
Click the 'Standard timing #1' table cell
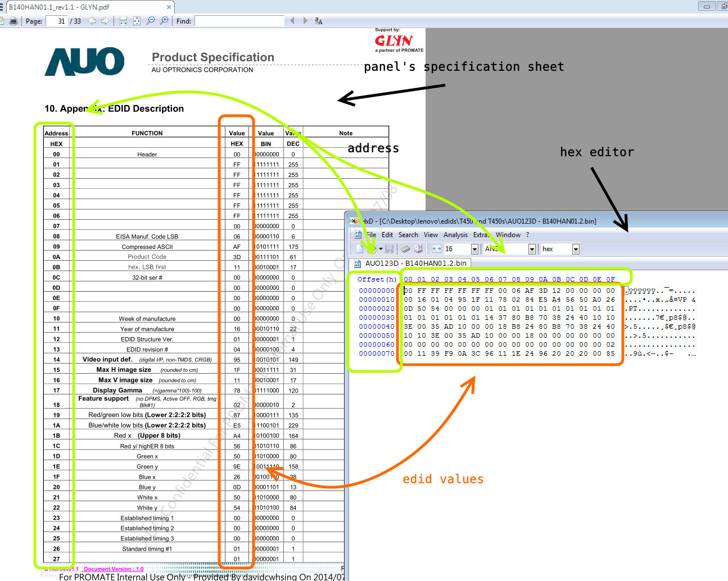pyautogui.click(x=147, y=549)
